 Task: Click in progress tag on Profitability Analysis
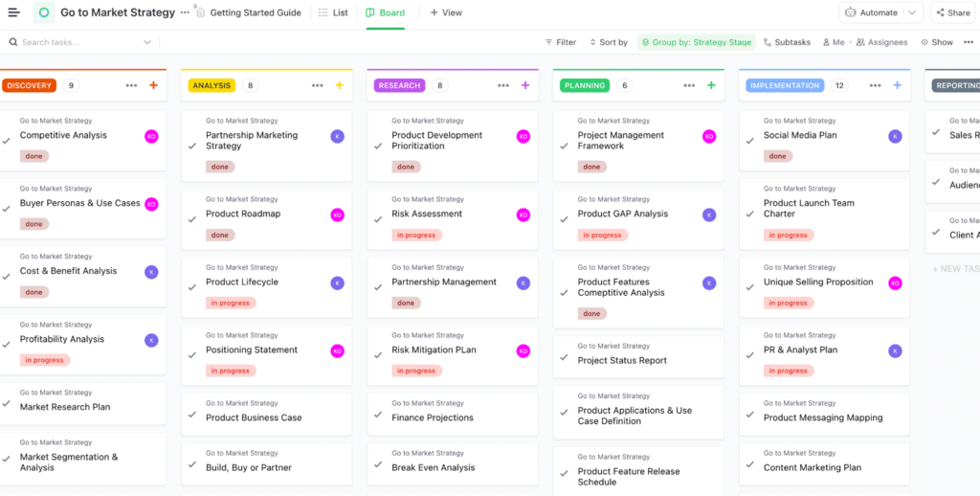45,360
